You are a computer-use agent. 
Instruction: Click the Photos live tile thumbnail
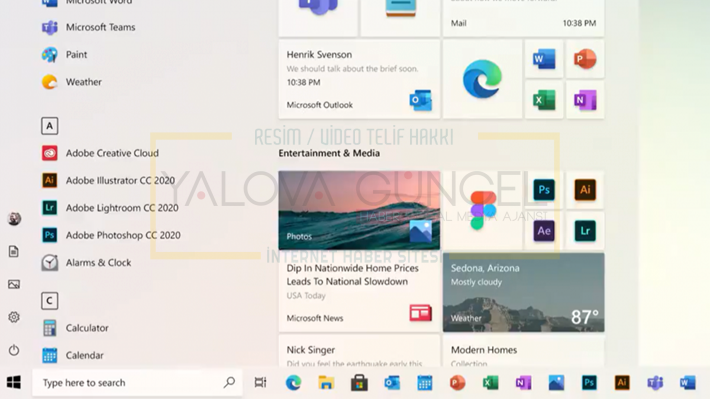click(359, 211)
